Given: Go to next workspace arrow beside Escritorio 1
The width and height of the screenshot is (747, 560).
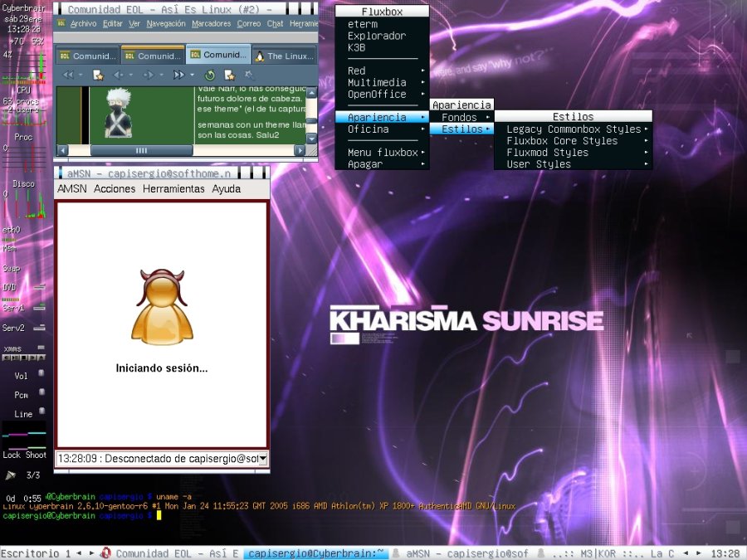Looking at the screenshot, I should (91, 553).
